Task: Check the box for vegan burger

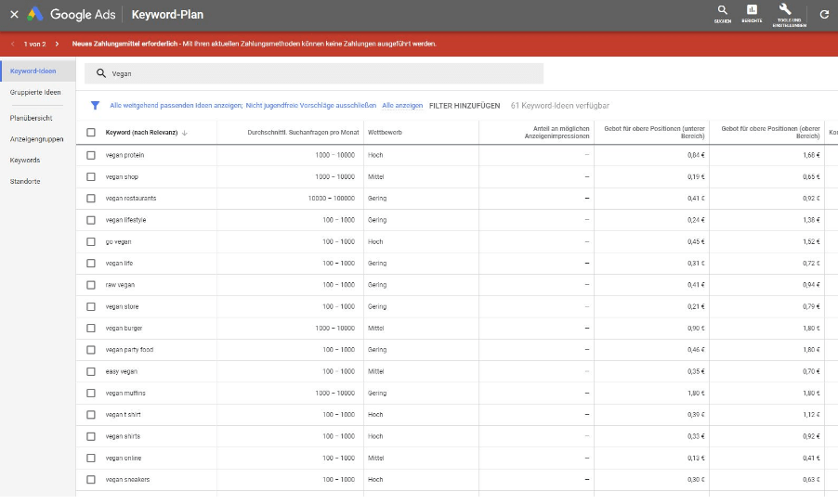Action: (91, 328)
